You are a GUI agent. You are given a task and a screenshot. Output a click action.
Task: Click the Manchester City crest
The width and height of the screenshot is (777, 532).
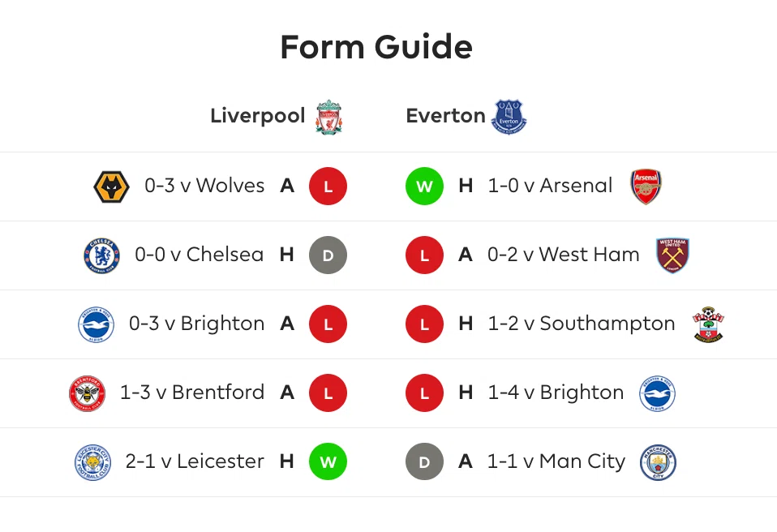coord(658,462)
